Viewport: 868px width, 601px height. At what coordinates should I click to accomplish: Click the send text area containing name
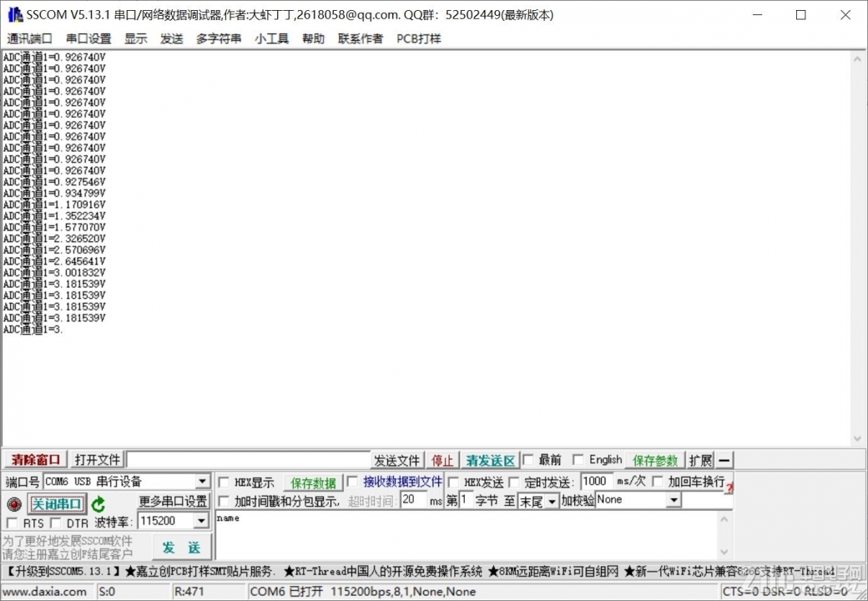(467, 536)
